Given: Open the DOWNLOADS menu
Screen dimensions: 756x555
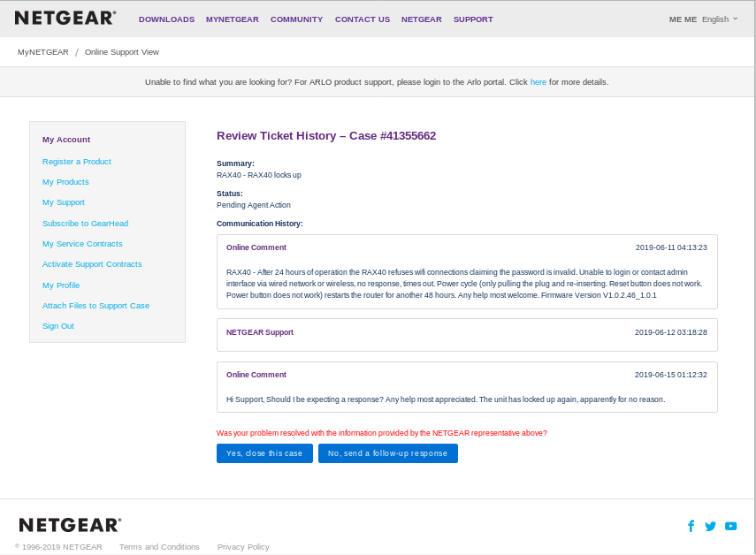Looking at the screenshot, I should 166,19.
